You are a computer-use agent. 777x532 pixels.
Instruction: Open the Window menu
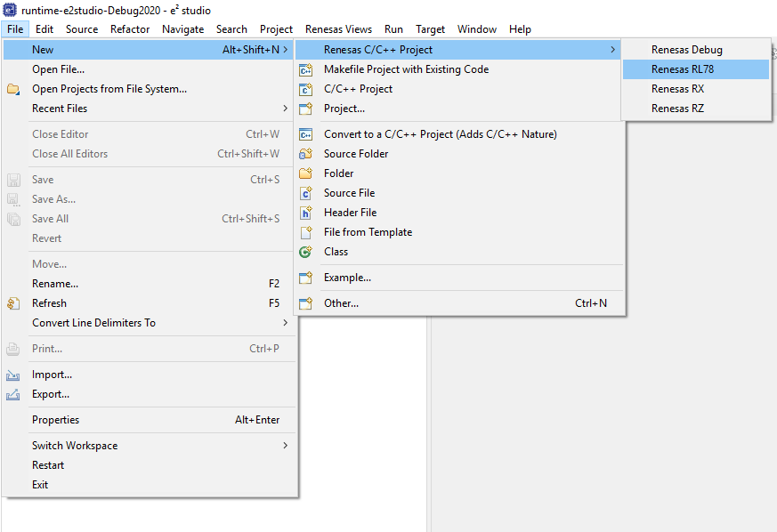[477, 29]
